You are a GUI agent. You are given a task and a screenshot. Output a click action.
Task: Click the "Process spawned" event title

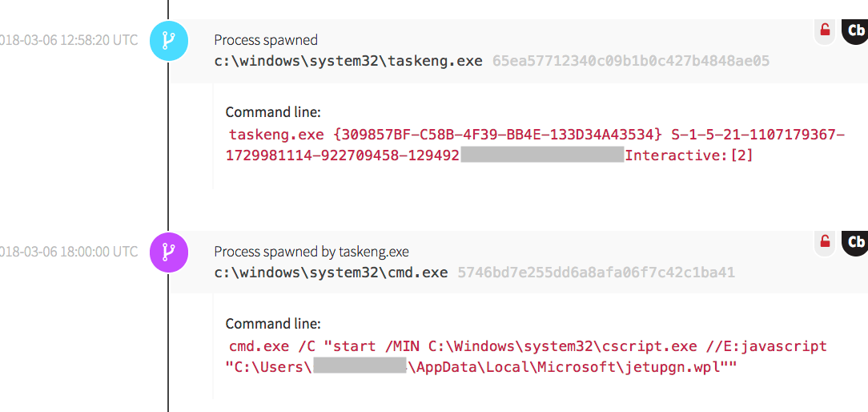point(266,40)
